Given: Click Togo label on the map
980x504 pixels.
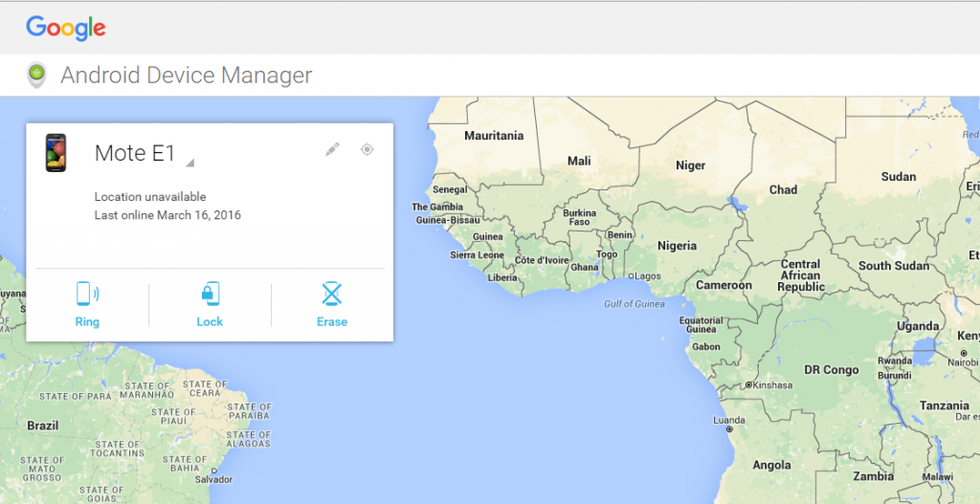Looking at the screenshot, I should (x=607, y=254).
